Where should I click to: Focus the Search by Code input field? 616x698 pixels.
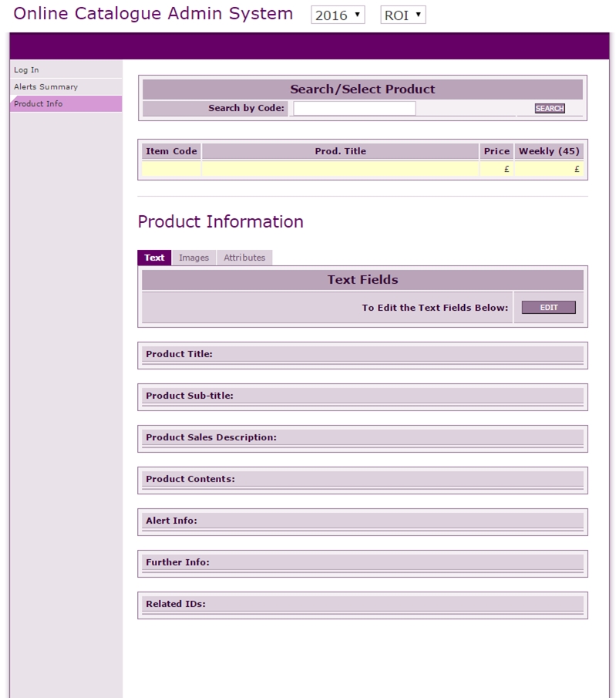(x=355, y=108)
